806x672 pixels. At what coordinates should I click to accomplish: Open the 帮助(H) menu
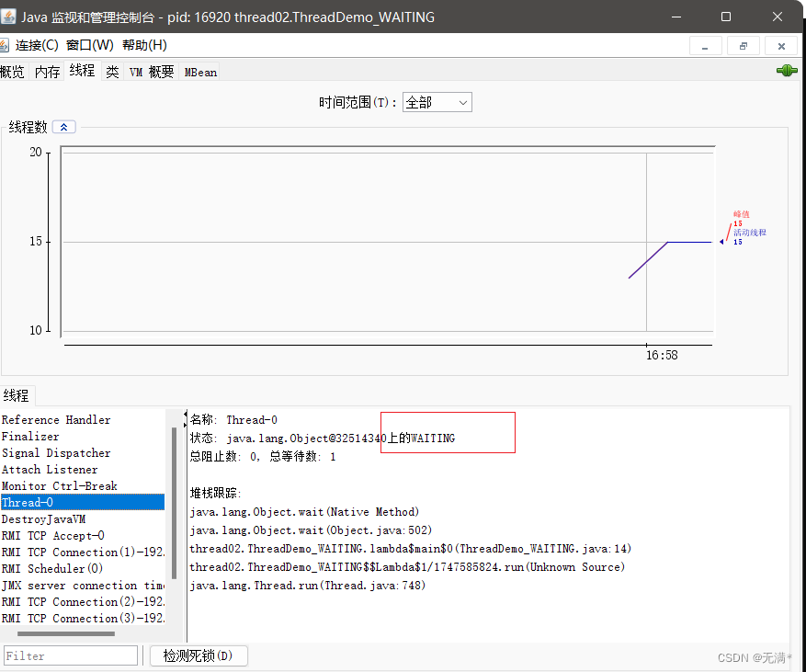[144, 45]
